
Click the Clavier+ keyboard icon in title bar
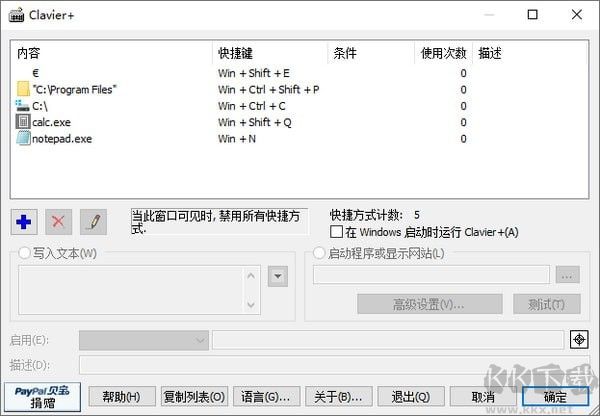click(x=16, y=15)
